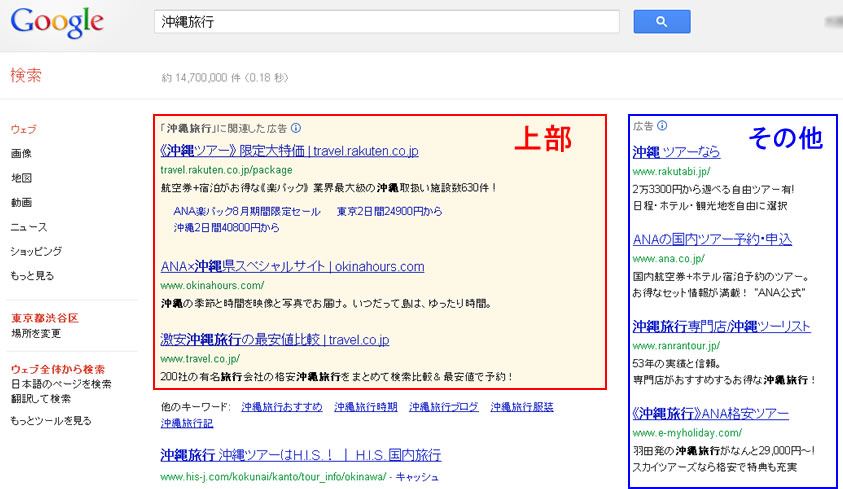This screenshot has width=843, height=489.
Task: Open 沖縄2日間40800円から sitelink
Action: click(x=226, y=227)
